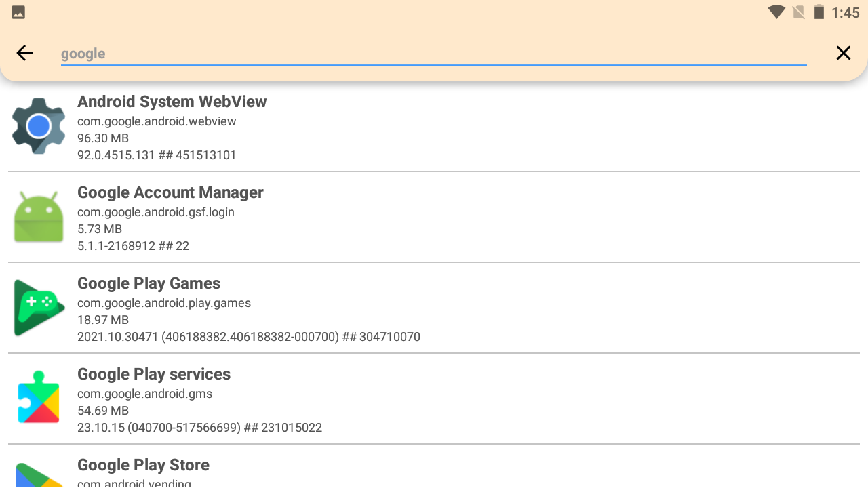The width and height of the screenshot is (868, 488).
Task: Tap the 18.97 MB size text
Action: [103, 320]
